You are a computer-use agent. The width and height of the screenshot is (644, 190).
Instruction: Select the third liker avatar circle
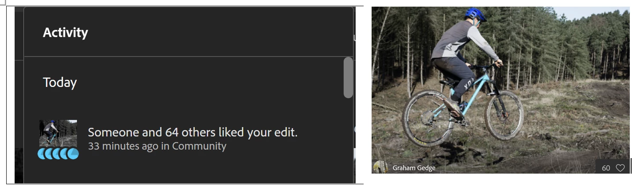tap(56, 154)
